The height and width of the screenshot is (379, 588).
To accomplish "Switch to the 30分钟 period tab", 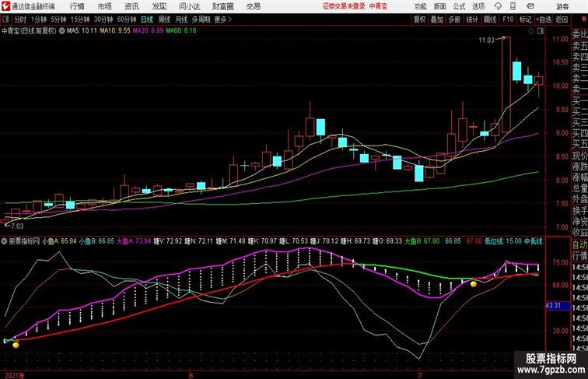I will 103,19.
